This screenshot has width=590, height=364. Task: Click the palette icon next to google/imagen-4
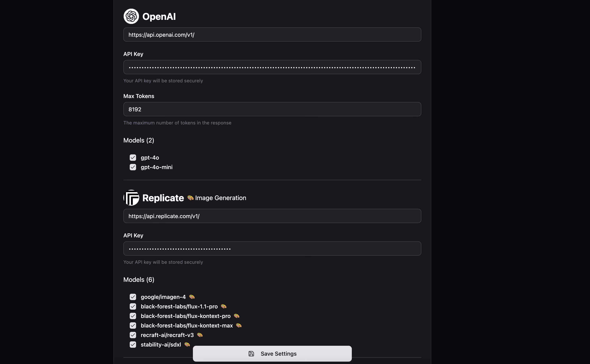192,297
